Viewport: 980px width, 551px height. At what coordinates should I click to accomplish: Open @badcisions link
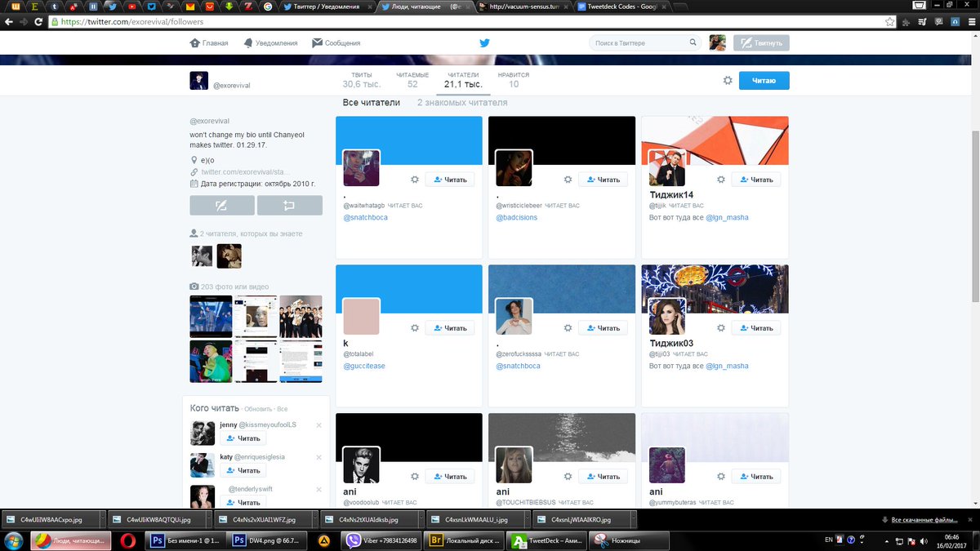tap(517, 218)
